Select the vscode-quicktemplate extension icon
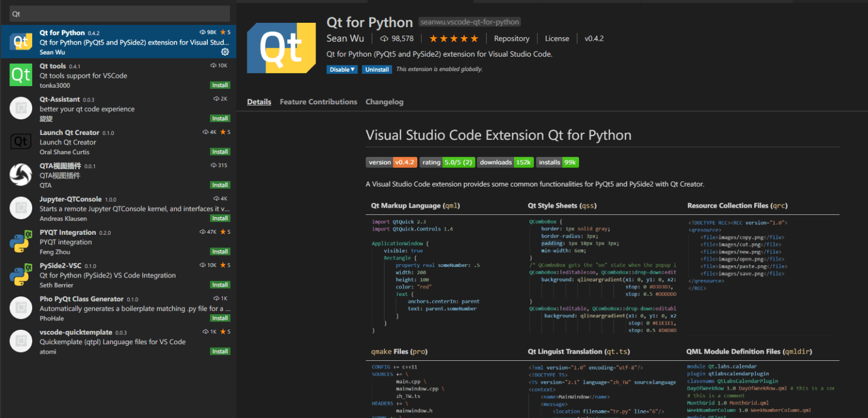The height and width of the screenshot is (418, 868). click(x=21, y=341)
